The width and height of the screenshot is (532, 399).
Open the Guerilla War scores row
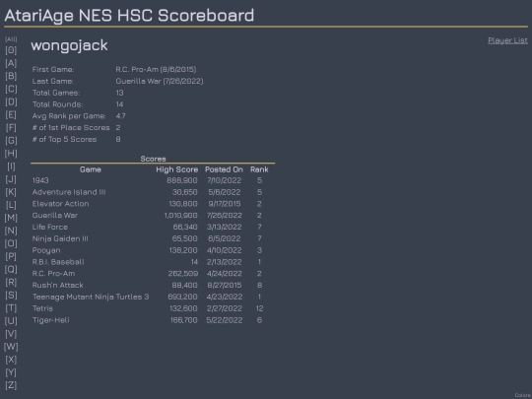pos(153,216)
